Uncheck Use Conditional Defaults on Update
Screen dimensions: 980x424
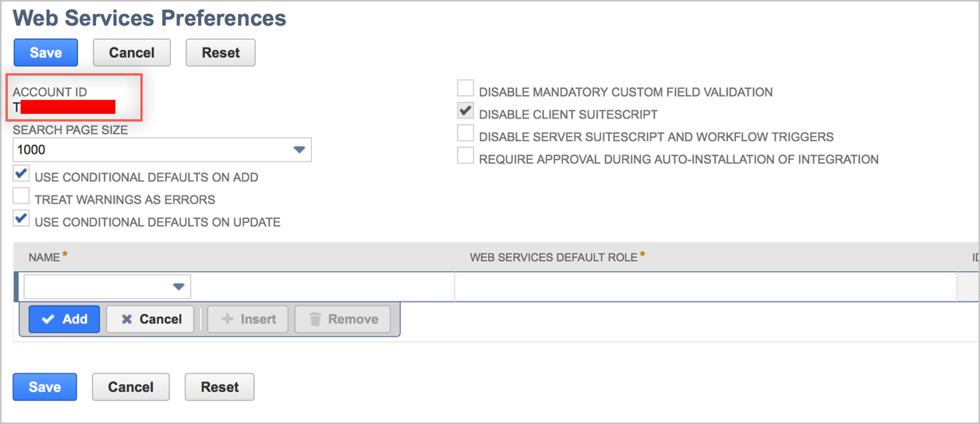point(22,220)
